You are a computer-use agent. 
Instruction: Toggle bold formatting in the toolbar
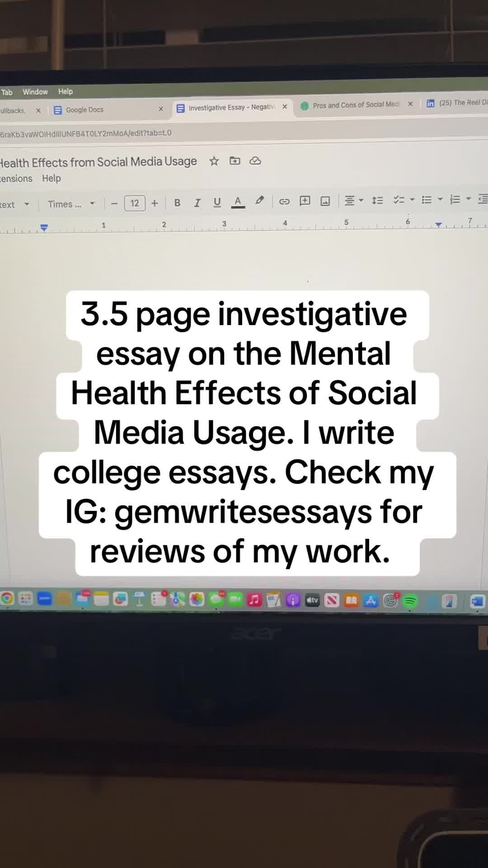(177, 203)
